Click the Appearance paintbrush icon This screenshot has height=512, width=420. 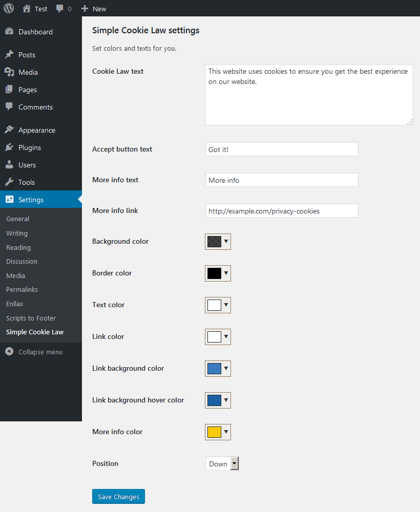pos(9,130)
